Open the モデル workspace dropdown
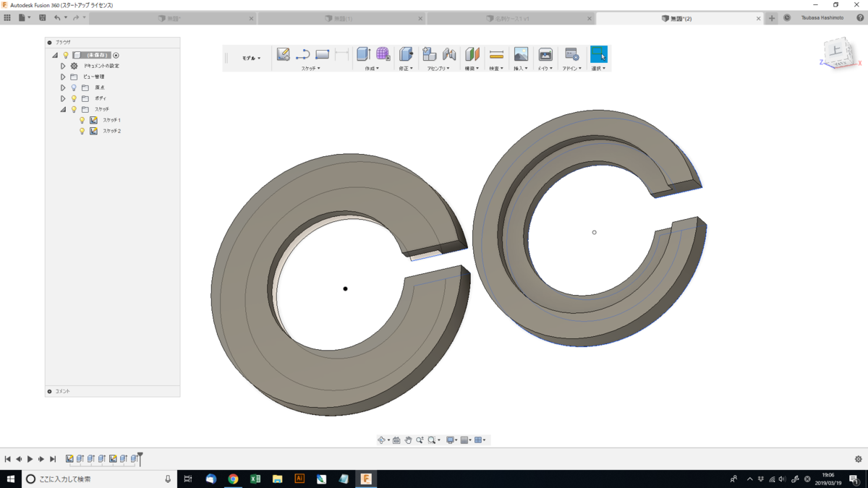The height and width of the screenshot is (488, 868). coord(251,58)
